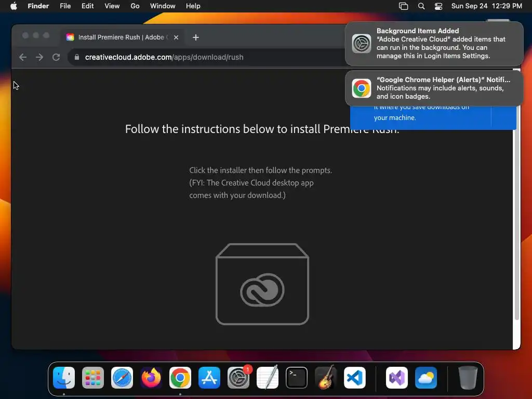The height and width of the screenshot is (399, 532).
Task: Open Launchpad from the Dock
Action: point(93,378)
